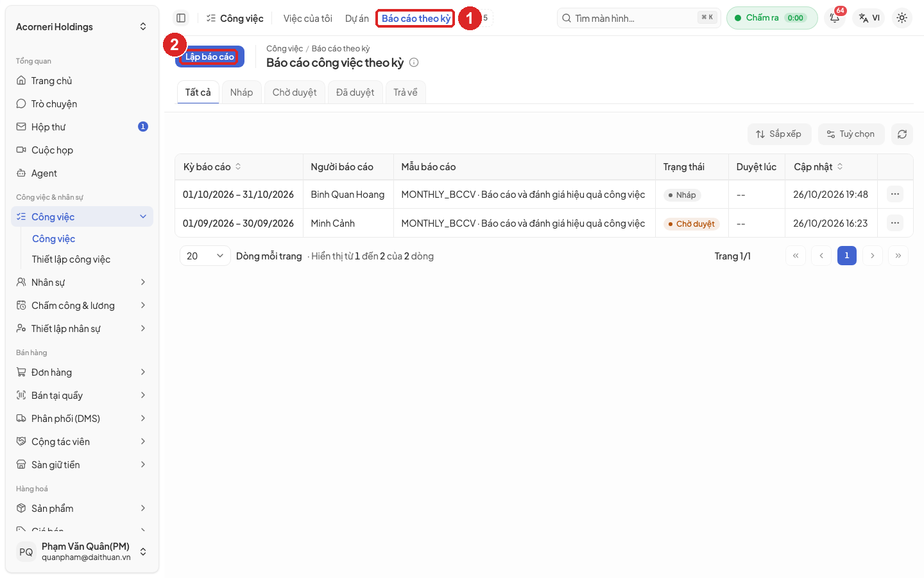924x578 pixels.
Task: Select the Chờ duyệt tab
Action: point(295,92)
